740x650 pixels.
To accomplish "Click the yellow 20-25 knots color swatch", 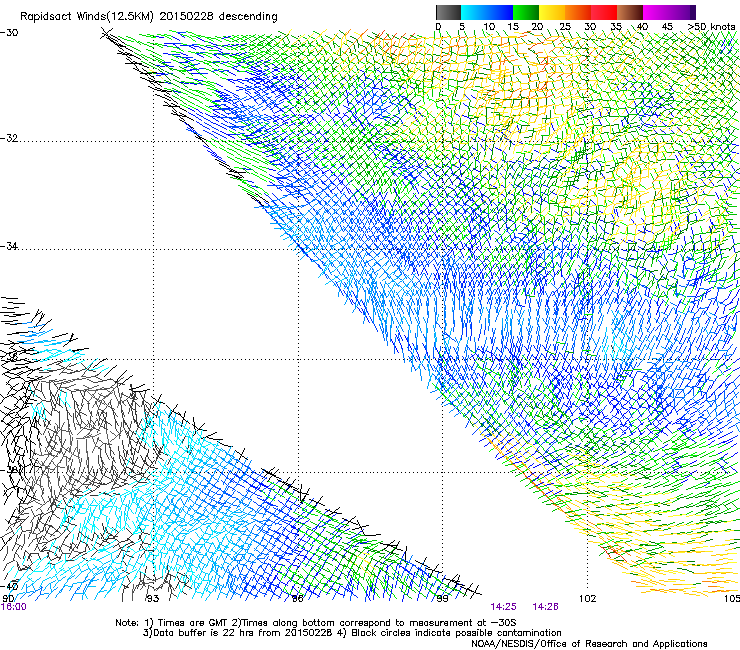I will coord(552,12).
